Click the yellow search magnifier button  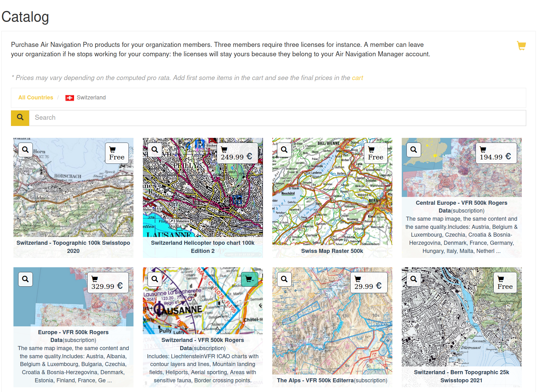click(x=20, y=118)
